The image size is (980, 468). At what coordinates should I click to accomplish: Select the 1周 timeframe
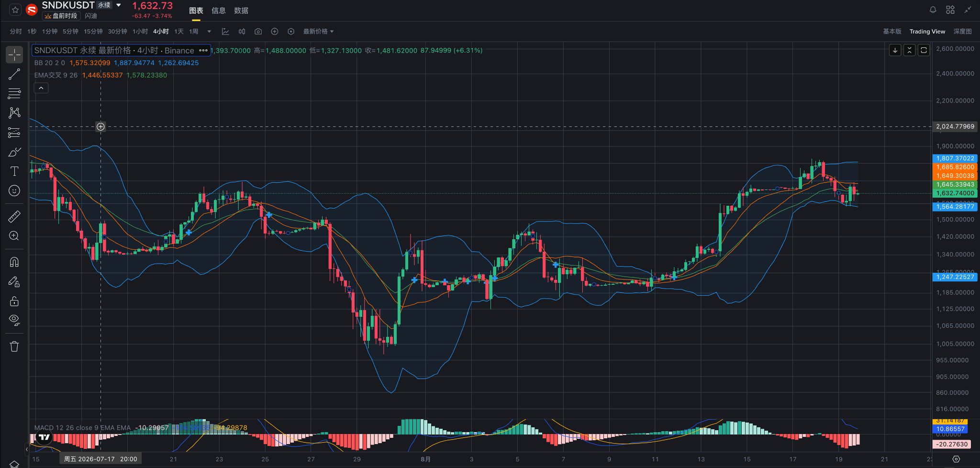(x=194, y=32)
